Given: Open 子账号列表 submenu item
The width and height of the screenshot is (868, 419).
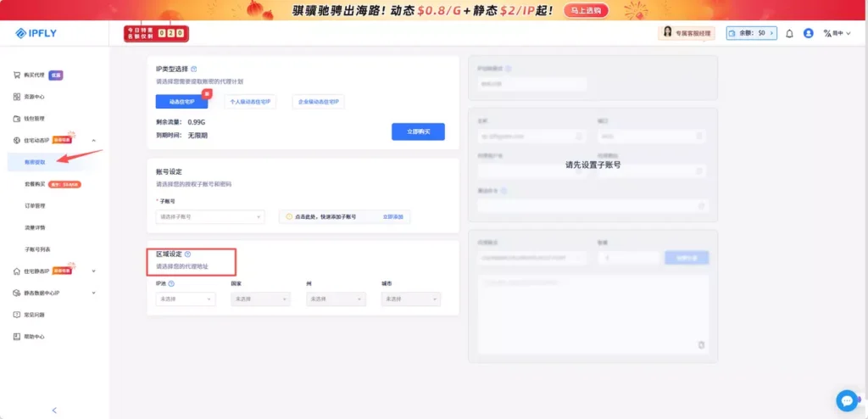Looking at the screenshot, I should pyautogui.click(x=37, y=249).
